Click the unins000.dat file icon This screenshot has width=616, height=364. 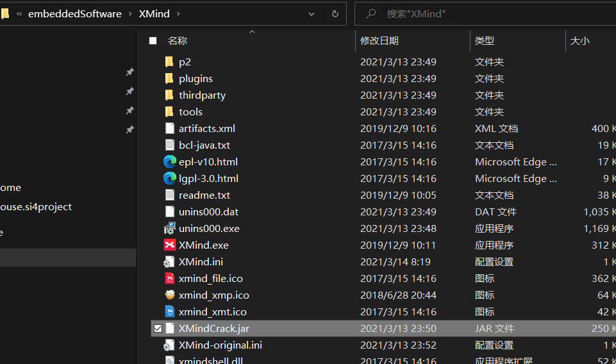click(170, 211)
